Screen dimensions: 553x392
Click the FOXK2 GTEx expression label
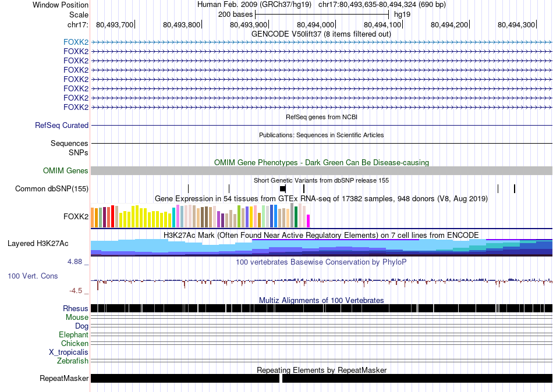[76, 216]
